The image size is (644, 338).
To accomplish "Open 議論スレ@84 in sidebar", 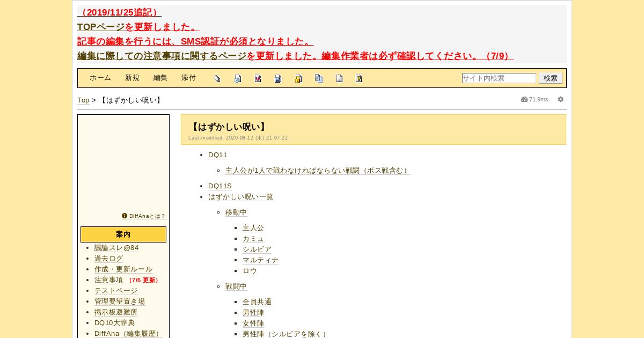I will [x=116, y=248].
